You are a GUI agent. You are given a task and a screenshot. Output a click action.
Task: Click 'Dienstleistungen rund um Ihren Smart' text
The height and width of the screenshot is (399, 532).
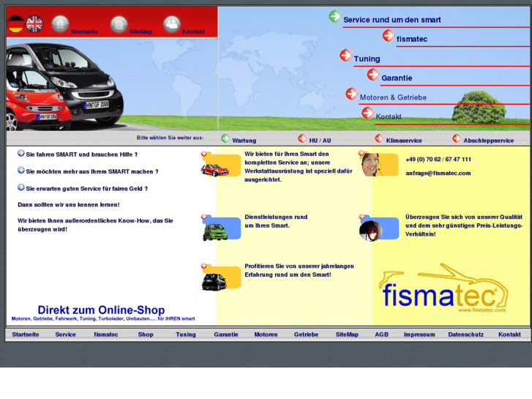(x=276, y=221)
